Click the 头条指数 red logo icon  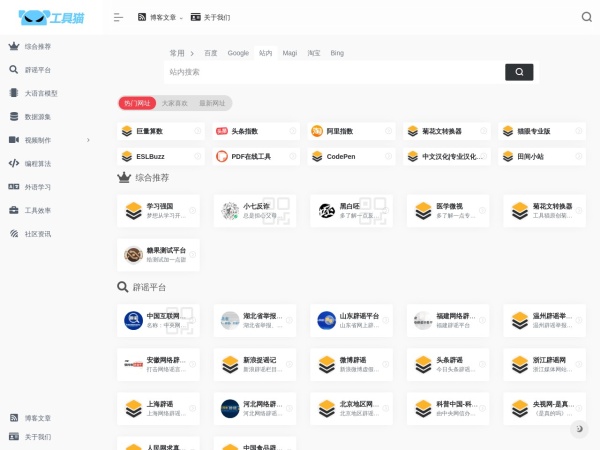pyautogui.click(x=222, y=131)
